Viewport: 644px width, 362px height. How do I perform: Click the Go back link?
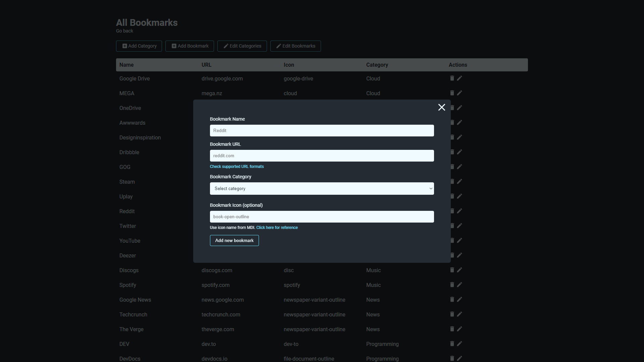[x=124, y=31]
